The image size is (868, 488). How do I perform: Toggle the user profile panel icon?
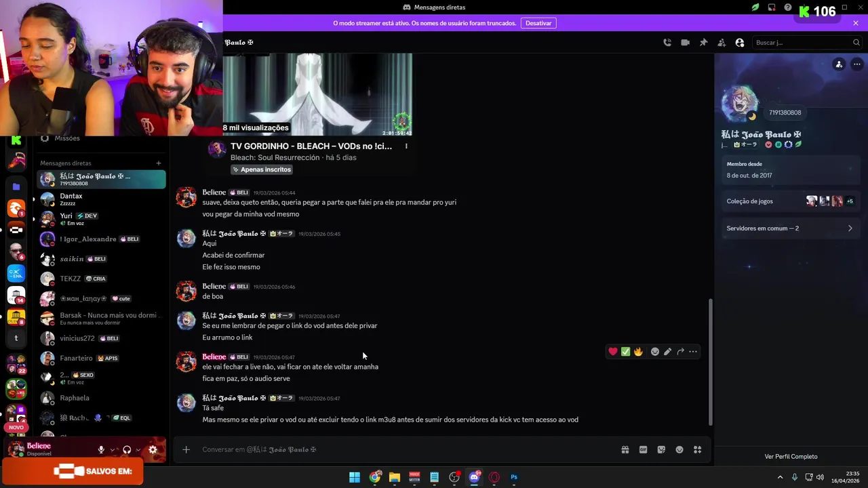[x=740, y=43]
